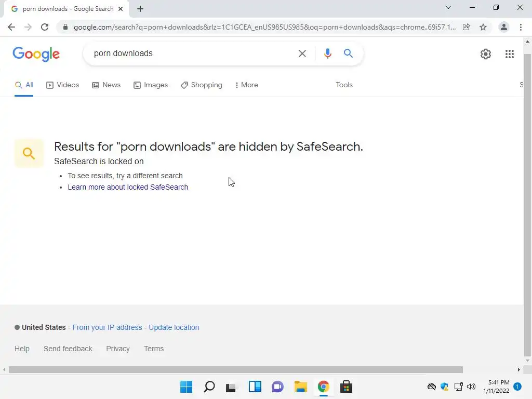Switch to the Shopping tab
This screenshot has width=532, height=399.
[202, 85]
